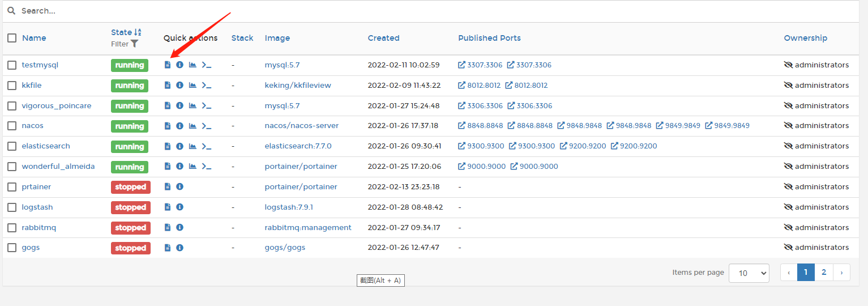Image resolution: width=868 pixels, height=306 pixels.
Task: Open console for wonderful_almeida
Action: [x=207, y=166]
